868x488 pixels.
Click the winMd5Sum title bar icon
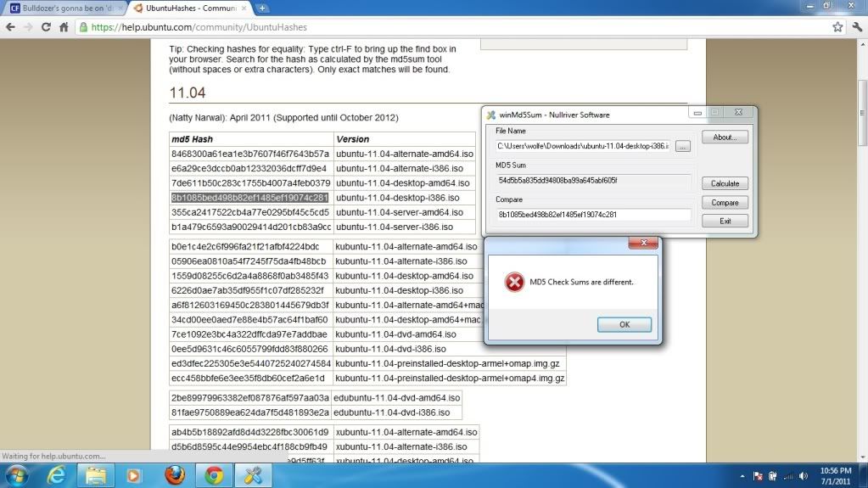pos(491,115)
